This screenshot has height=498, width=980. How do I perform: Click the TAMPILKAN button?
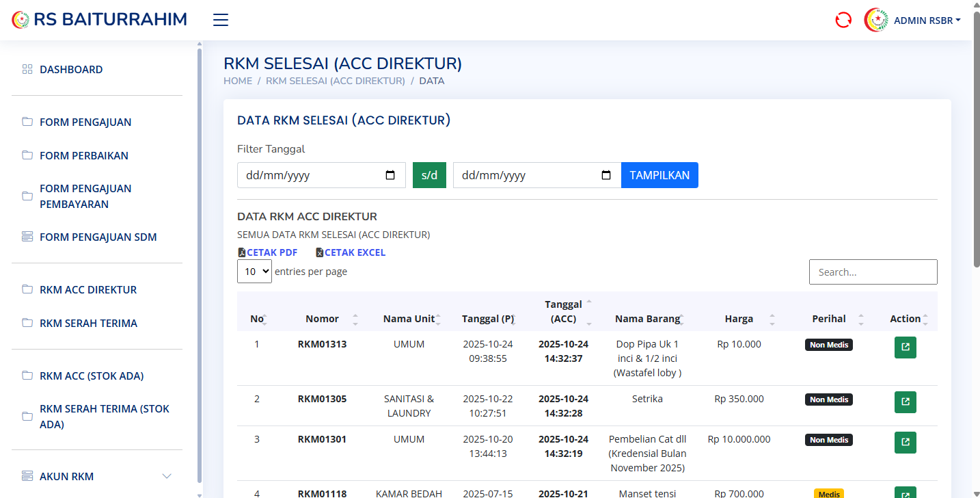659,175
